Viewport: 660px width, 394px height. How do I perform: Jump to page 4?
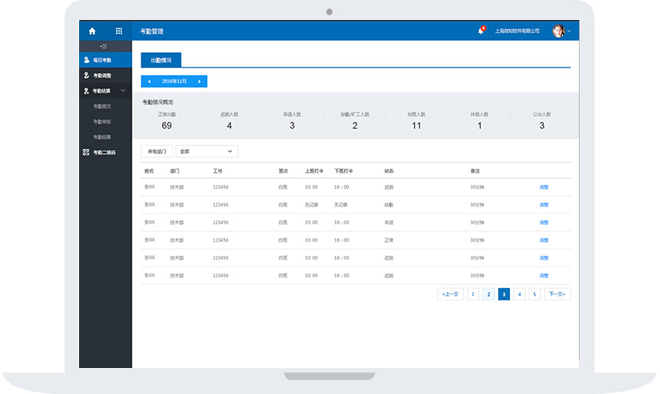(x=519, y=294)
